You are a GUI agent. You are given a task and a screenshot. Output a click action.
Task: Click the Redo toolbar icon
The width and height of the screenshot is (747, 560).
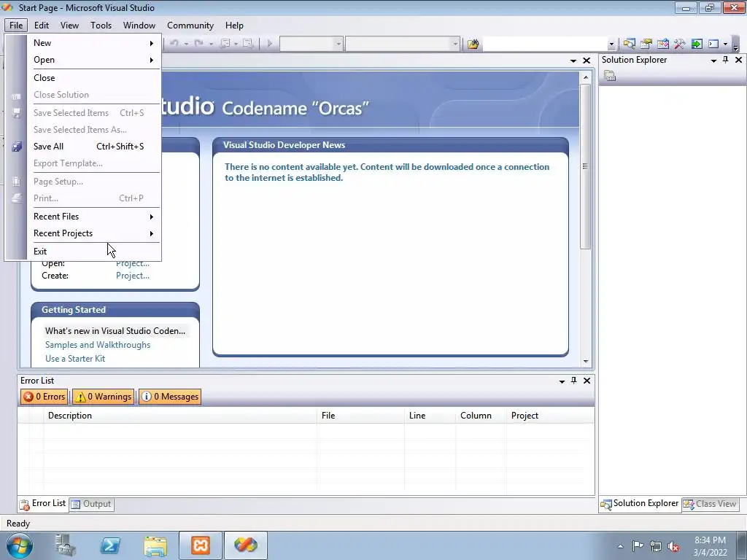tap(198, 44)
